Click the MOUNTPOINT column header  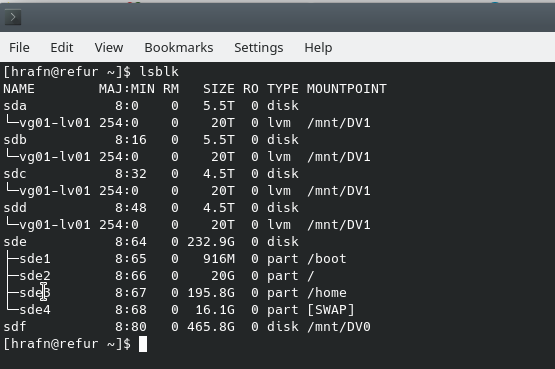347,89
